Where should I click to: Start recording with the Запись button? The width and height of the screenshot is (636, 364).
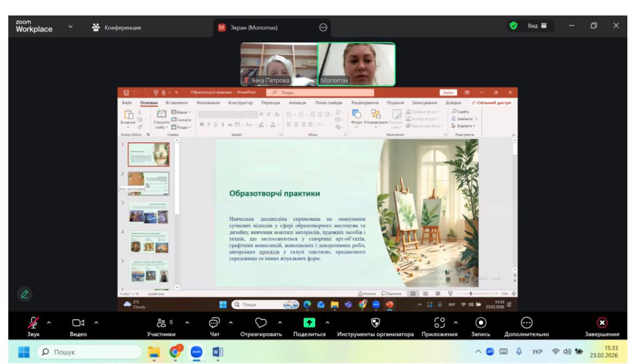[481, 323]
